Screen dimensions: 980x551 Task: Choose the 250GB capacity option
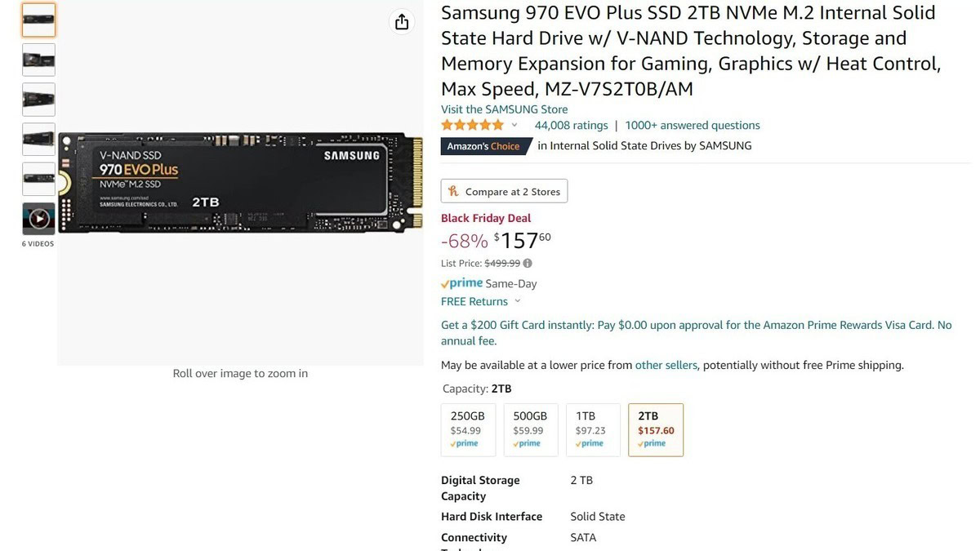click(468, 429)
